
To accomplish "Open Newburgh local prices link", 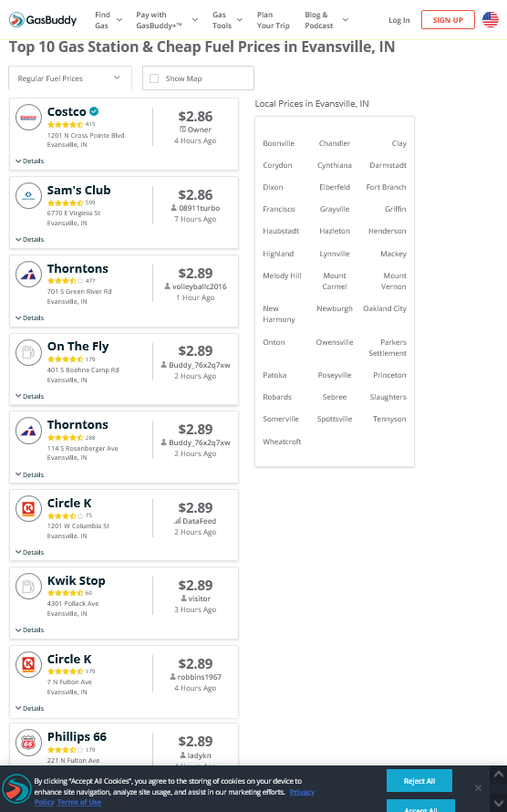I will click(x=335, y=308).
